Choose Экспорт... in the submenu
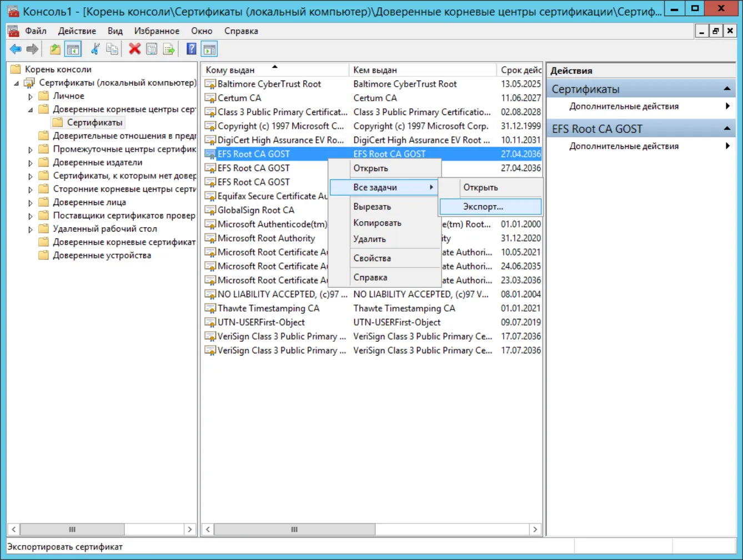Screen dimensions: 743x560 [490, 207]
